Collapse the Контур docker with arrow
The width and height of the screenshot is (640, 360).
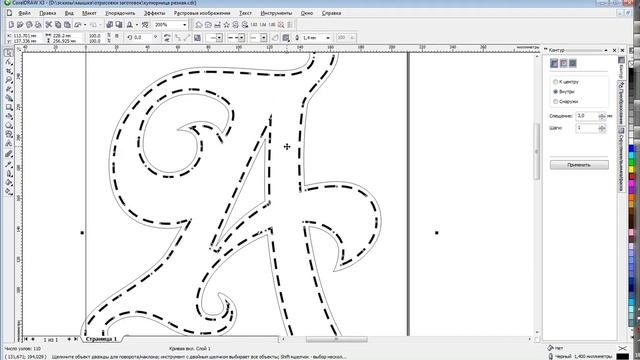point(606,50)
